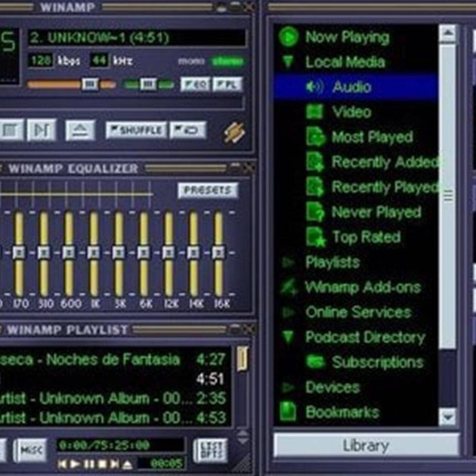Open Now Playing in the library
476x476 pixels.
click(x=347, y=37)
